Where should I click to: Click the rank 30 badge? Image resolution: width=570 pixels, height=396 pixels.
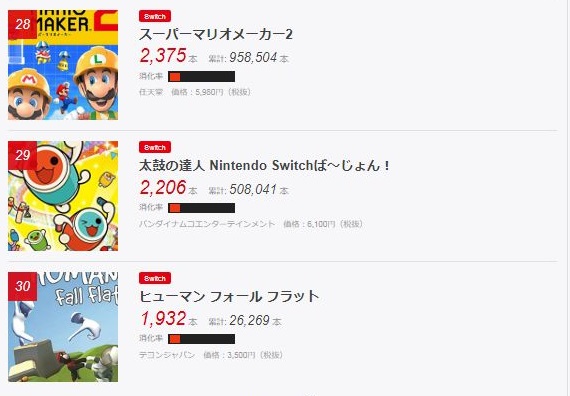pyautogui.click(x=23, y=286)
